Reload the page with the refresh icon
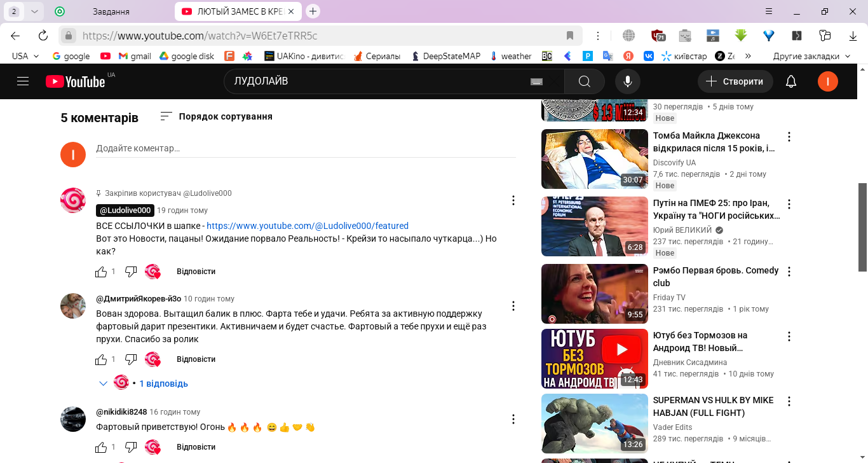 point(43,36)
